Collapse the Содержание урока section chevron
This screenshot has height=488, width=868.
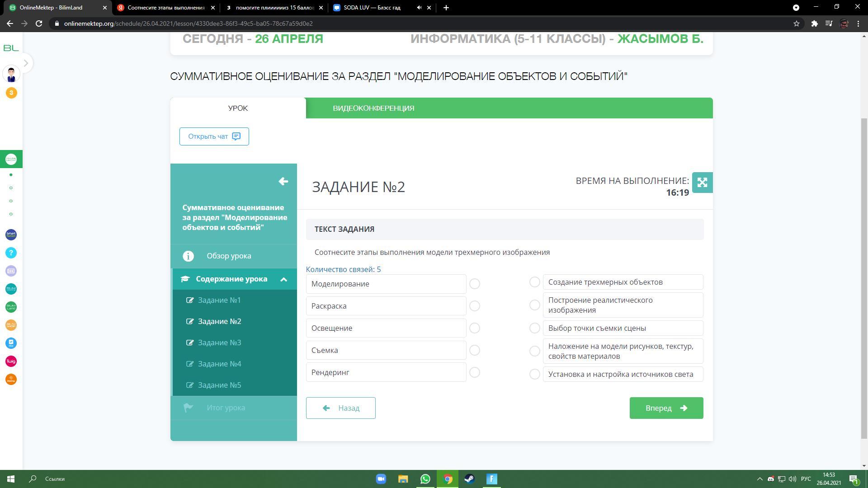(x=283, y=279)
